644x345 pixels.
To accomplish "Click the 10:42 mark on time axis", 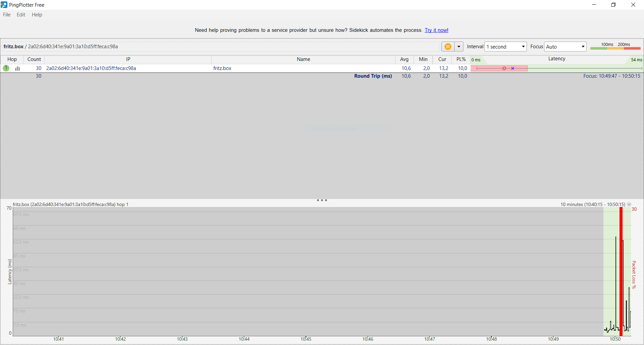I will pos(120,339).
